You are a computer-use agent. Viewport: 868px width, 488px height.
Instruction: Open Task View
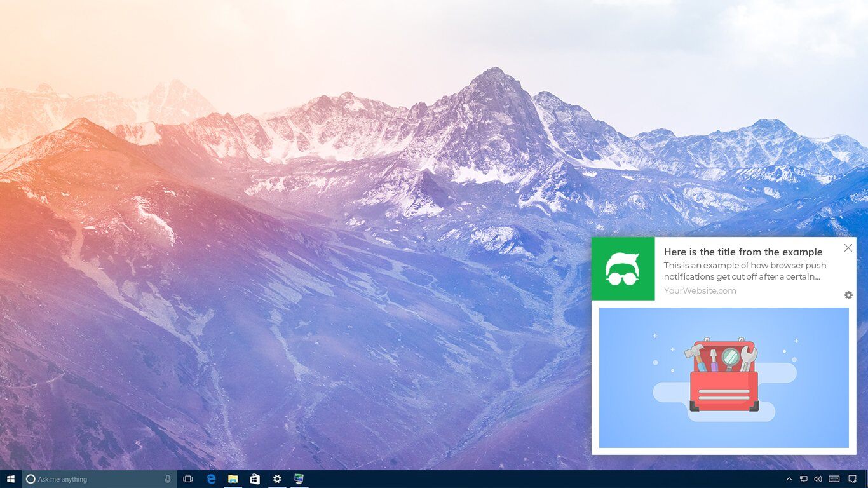[x=187, y=479]
